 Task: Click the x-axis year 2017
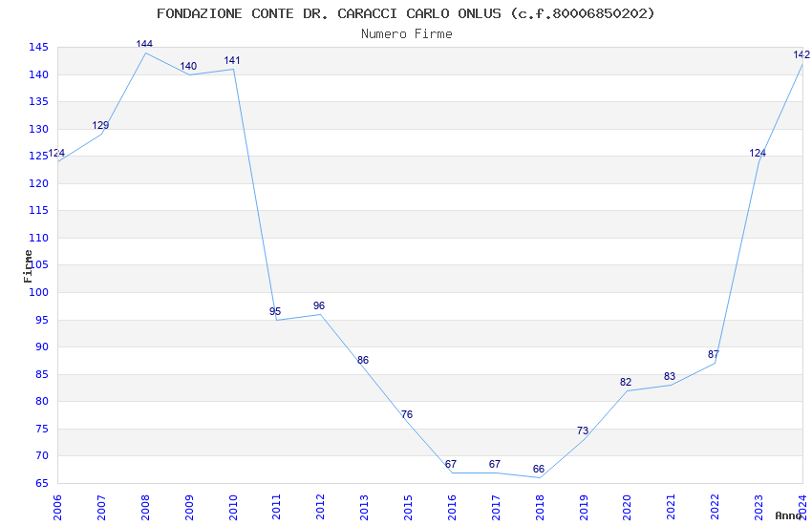coord(496,508)
